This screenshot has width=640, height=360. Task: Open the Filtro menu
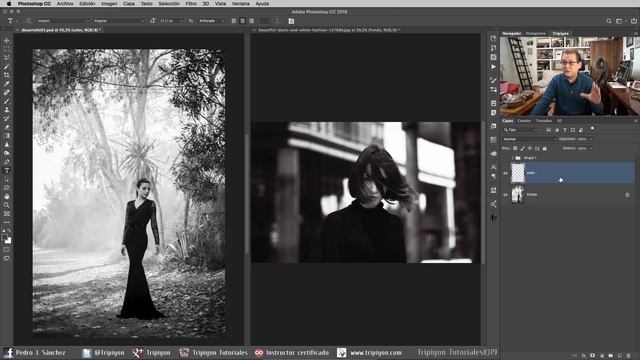pos(191,4)
